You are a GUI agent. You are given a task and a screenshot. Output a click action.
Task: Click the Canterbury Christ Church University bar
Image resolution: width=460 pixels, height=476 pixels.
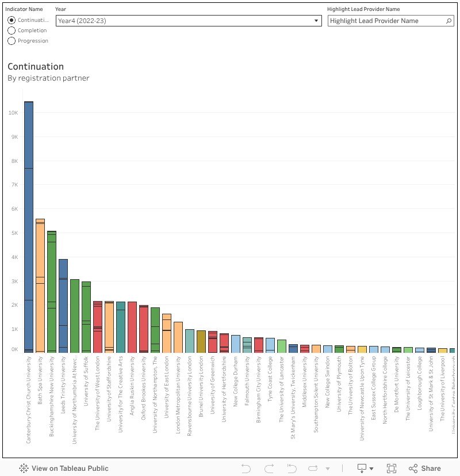click(x=29, y=230)
